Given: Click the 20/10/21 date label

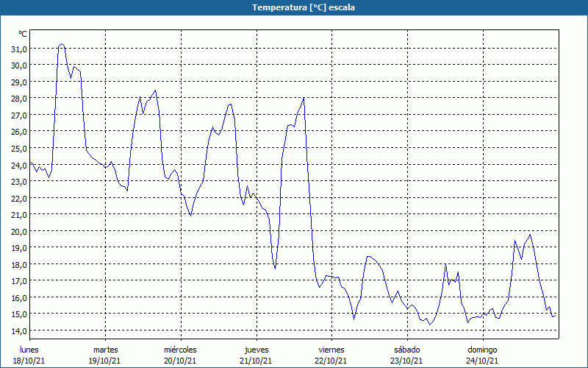Looking at the screenshot, I should [x=180, y=361].
